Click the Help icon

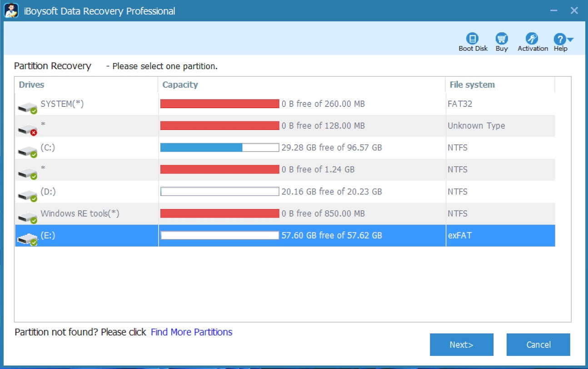[x=559, y=39]
